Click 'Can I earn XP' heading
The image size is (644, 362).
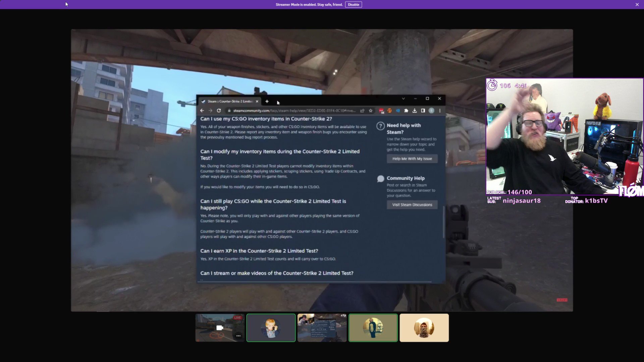[259, 251]
